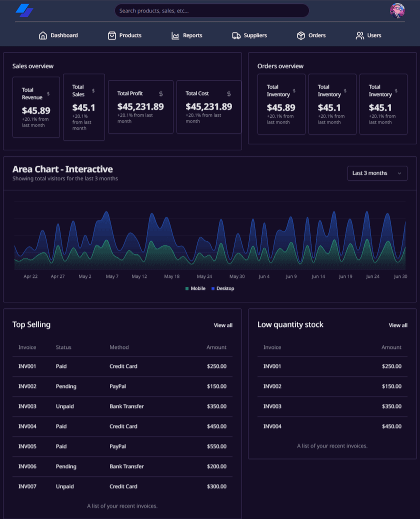Toggle the Desktop legend color swatch
This screenshot has width=420, height=519.
(x=213, y=288)
